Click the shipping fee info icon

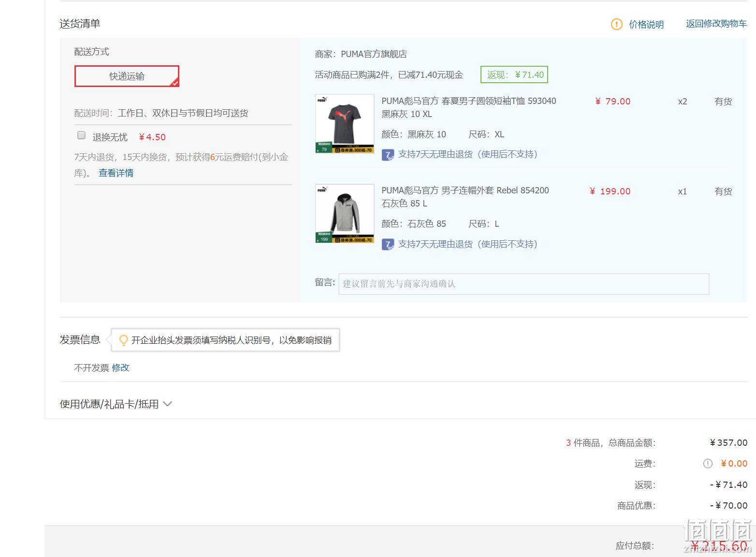pos(707,464)
